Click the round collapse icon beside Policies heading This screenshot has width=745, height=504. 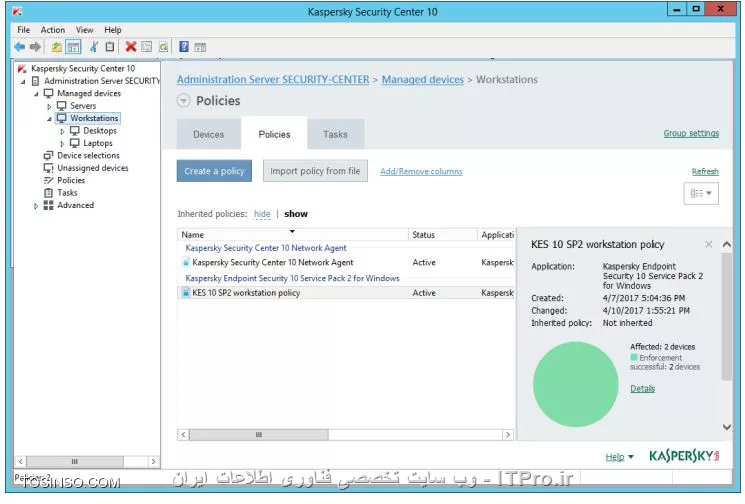click(183, 101)
